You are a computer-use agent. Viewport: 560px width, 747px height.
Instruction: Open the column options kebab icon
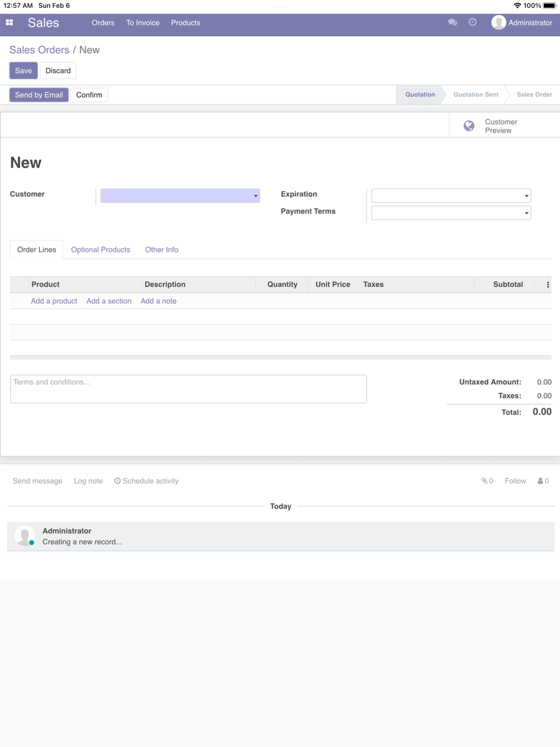548,284
